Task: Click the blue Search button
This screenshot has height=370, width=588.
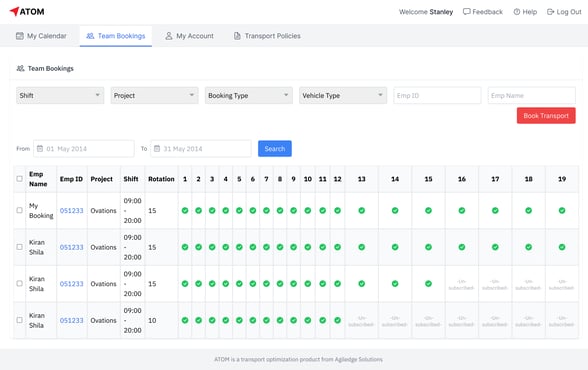Action: (x=275, y=149)
